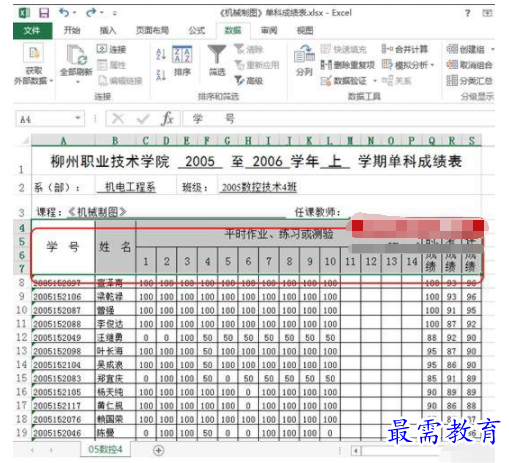This screenshot has height=463, width=509.
Task: Click Flash Fill (快速填充) icon
Action: (x=325, y=49)
